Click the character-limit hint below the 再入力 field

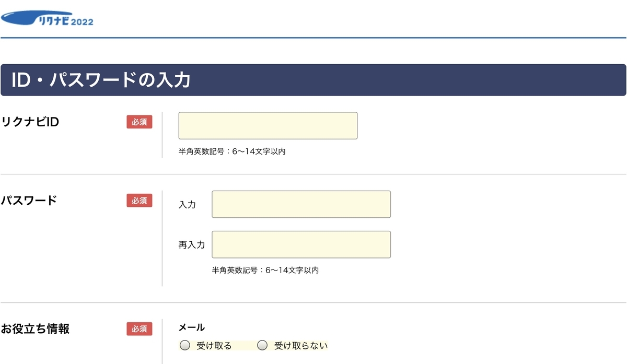click(266, 270)
